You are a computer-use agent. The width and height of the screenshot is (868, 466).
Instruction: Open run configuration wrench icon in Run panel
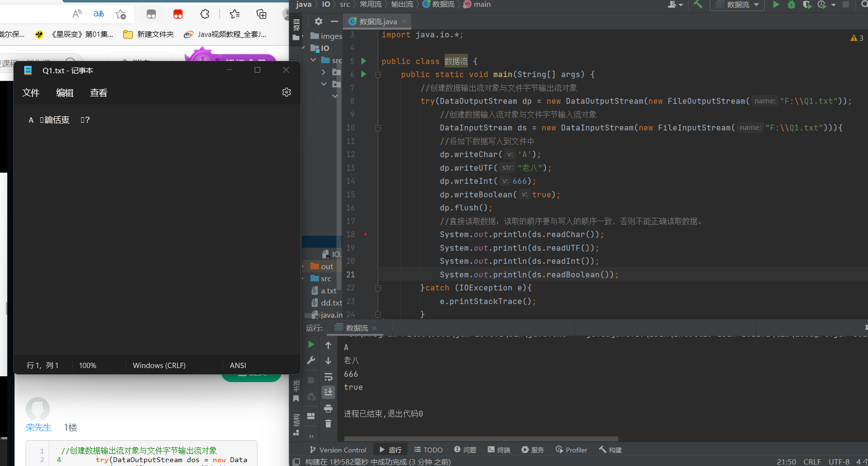coord(311,360)
